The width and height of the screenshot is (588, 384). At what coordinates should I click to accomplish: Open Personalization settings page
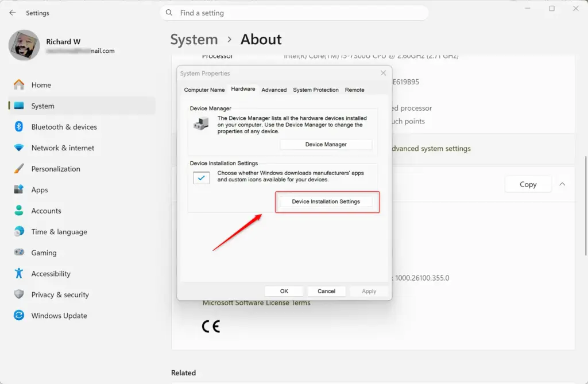(x=82, y=169)
